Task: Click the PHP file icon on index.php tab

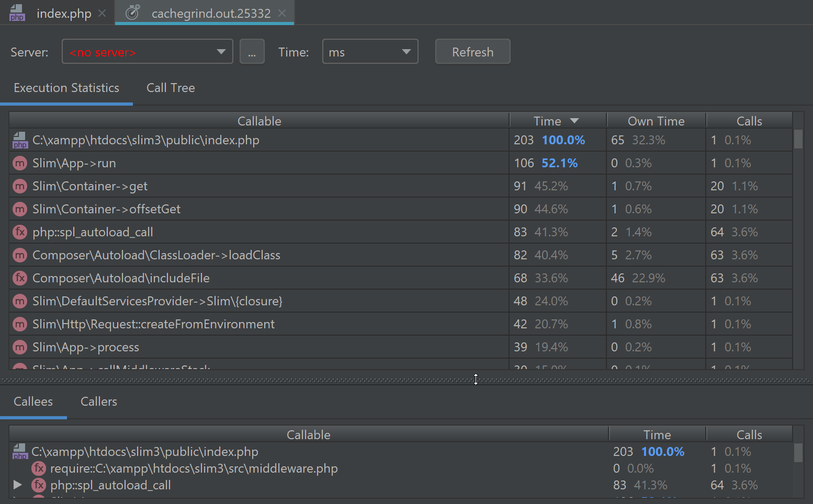Action: pyautogui.click(x=17, y=13)
